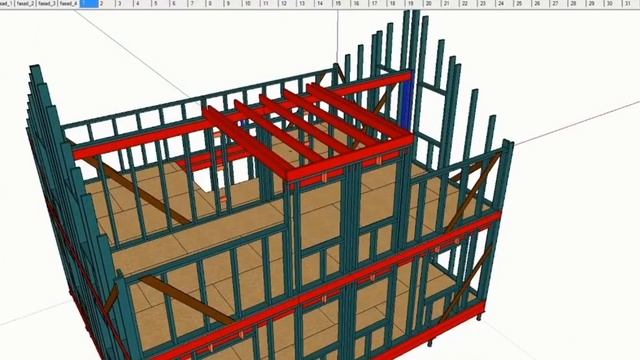Open scene tab 22
This screenshot has height=360, width=640.
click(469, 4)
